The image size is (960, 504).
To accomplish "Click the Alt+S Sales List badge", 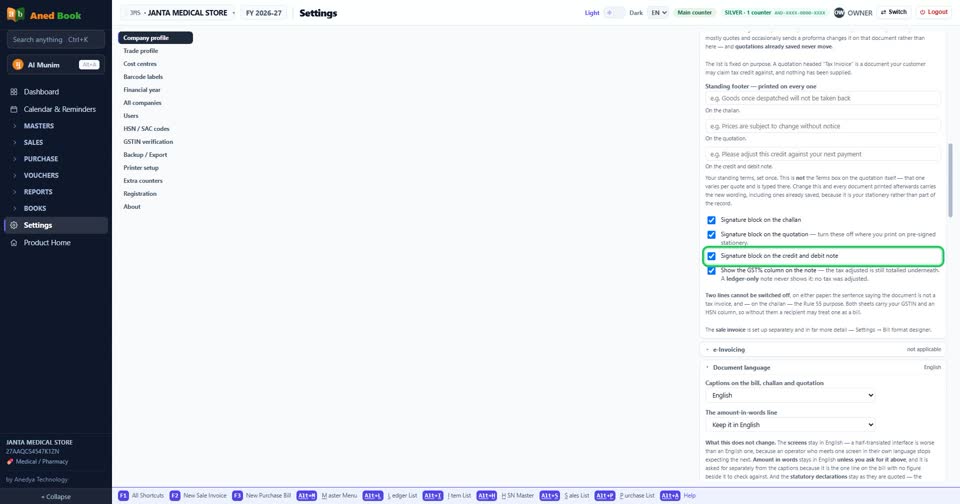I will click(549, 495).
